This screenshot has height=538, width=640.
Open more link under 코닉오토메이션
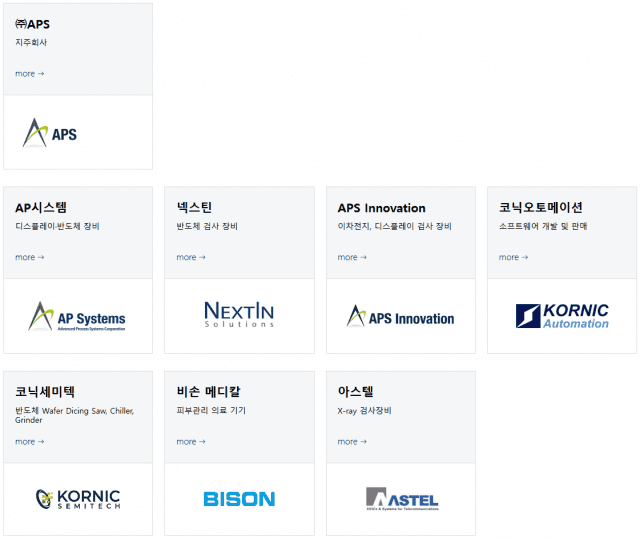513,258
